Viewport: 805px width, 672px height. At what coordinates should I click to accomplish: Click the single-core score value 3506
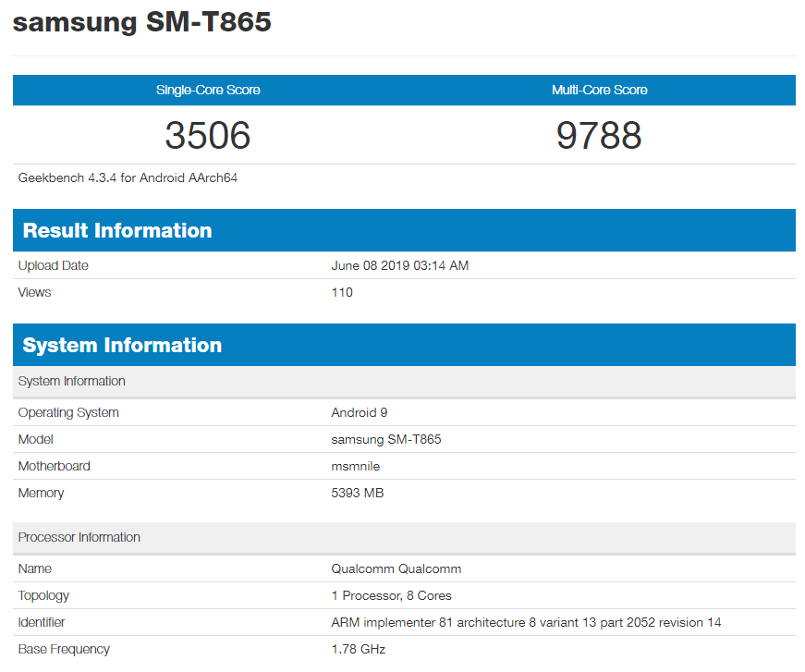coord(208,135)
